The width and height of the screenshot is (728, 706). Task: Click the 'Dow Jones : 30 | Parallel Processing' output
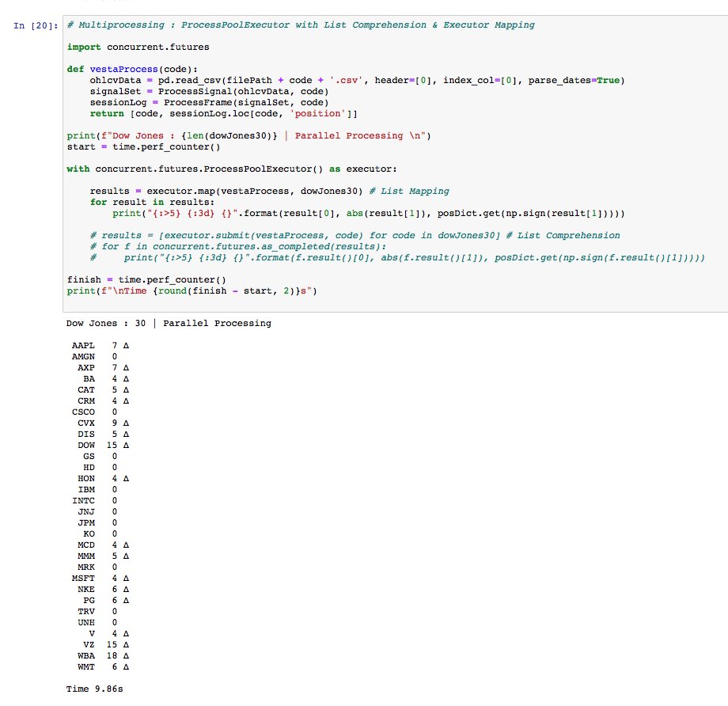[x=169, y=323]
